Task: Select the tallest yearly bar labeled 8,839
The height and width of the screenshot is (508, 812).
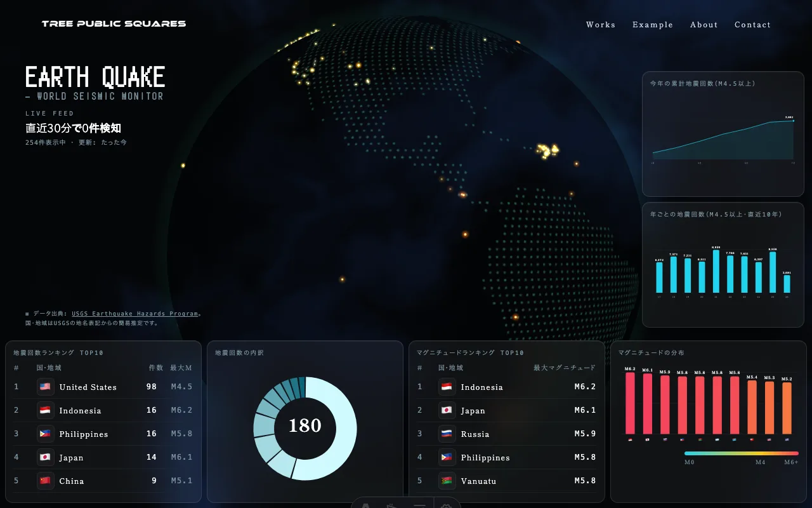Action: coord(716,271)
